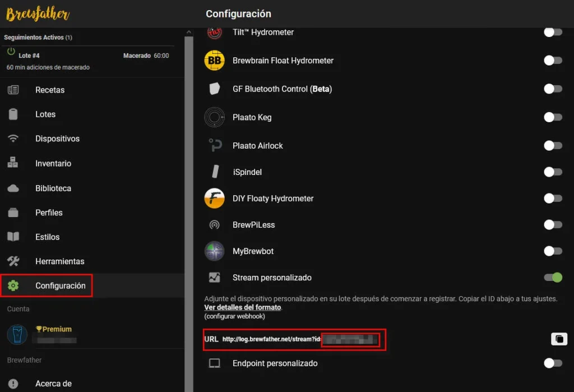Image resolution: width=574 pixels, height=392 pixels.
Task: Click the iSpindel device icon
Action: click(215, 172)
